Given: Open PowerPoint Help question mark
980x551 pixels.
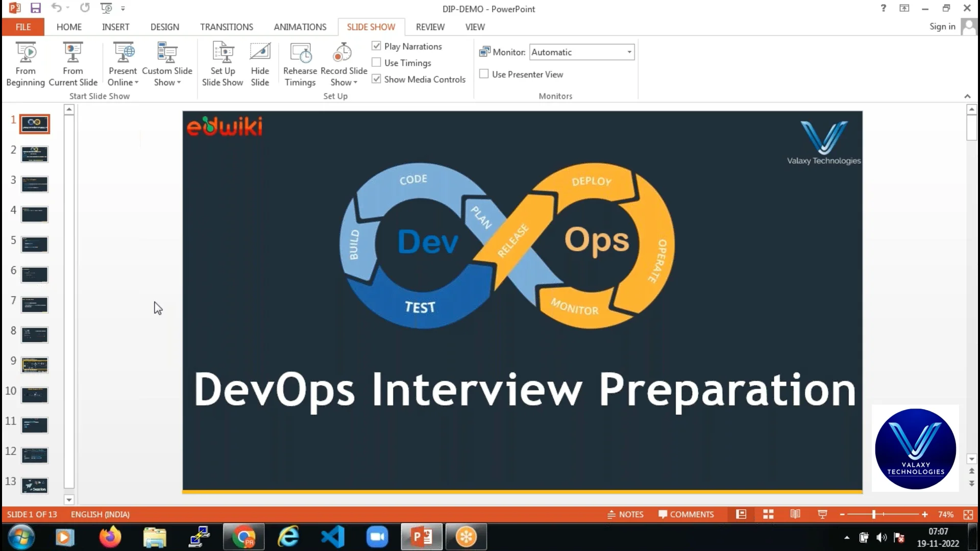Looking at the screenshot, I should click(884, 8).
